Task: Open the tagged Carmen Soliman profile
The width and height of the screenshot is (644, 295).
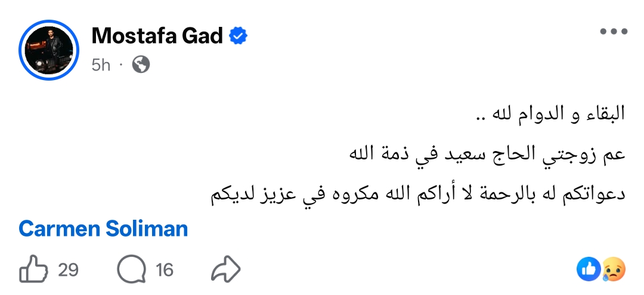Action: point(103,229)
